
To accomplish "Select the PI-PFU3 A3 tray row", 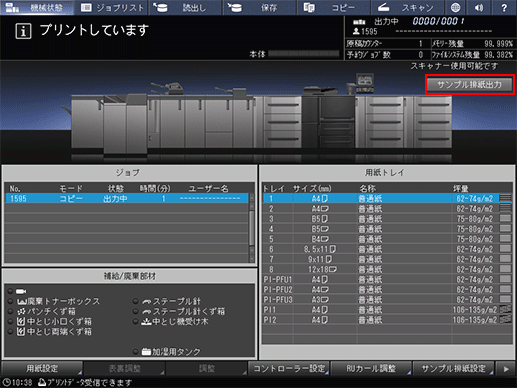I will [x=387, y=299].
